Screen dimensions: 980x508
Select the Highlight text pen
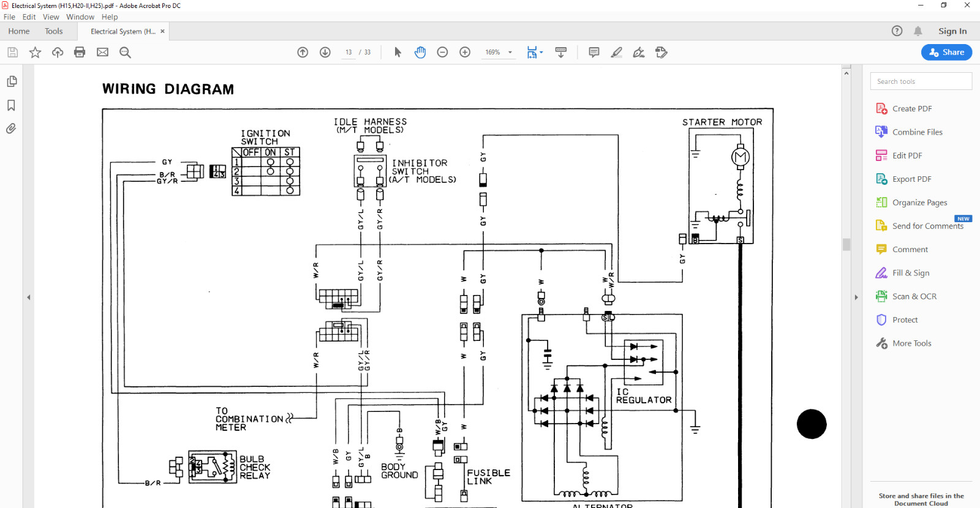coord(616,53)
